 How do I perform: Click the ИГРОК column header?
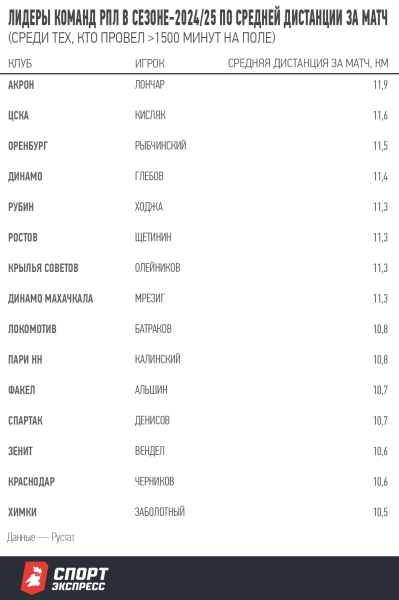point(150,64)
